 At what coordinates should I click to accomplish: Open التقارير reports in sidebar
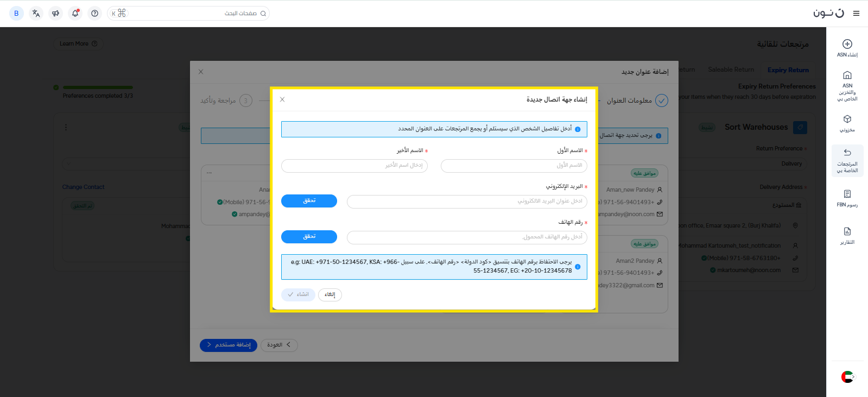pos(847,236)
